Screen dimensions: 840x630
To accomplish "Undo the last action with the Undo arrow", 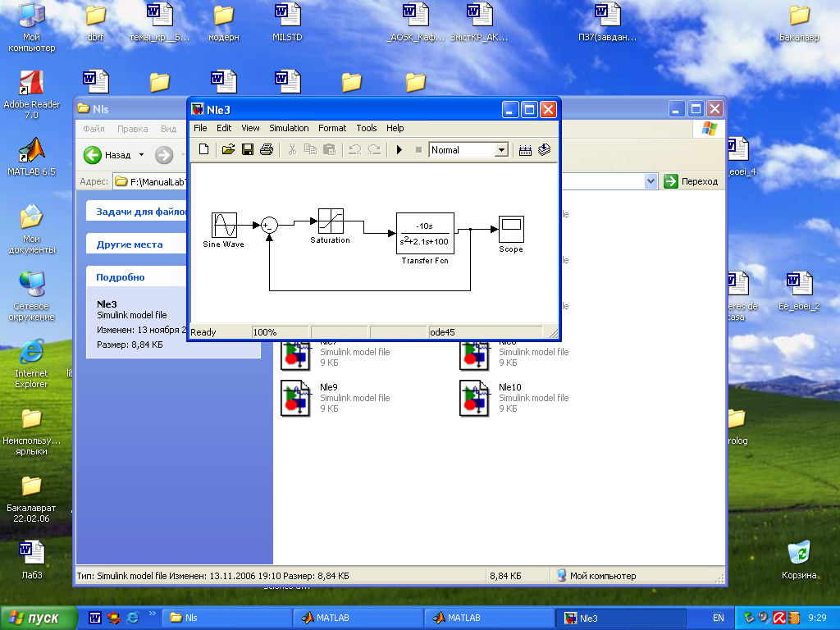I will click(354, 149).
